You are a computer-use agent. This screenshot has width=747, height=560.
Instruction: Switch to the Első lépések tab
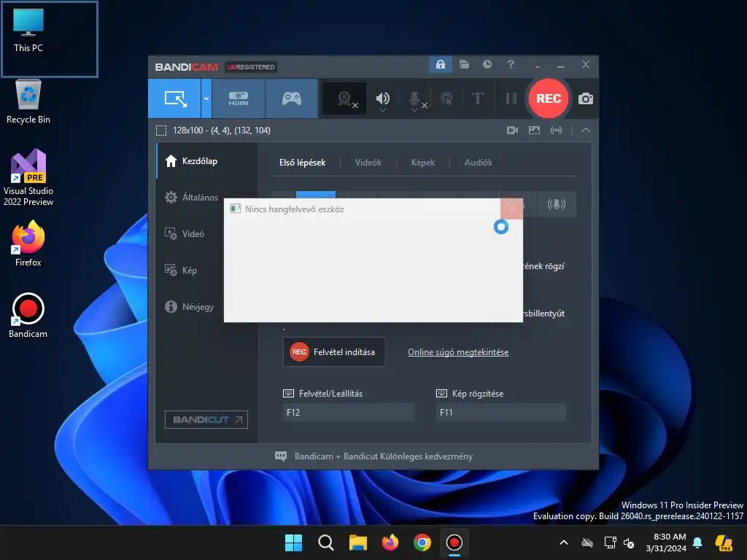point(303,163)
